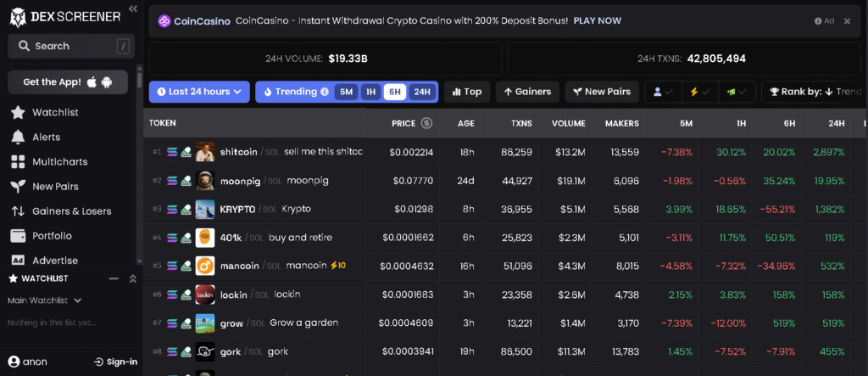Select 24H trending timeframe
Image resolution: width=868 pixels, height=376 pixels.
click(x=422, y=92)
